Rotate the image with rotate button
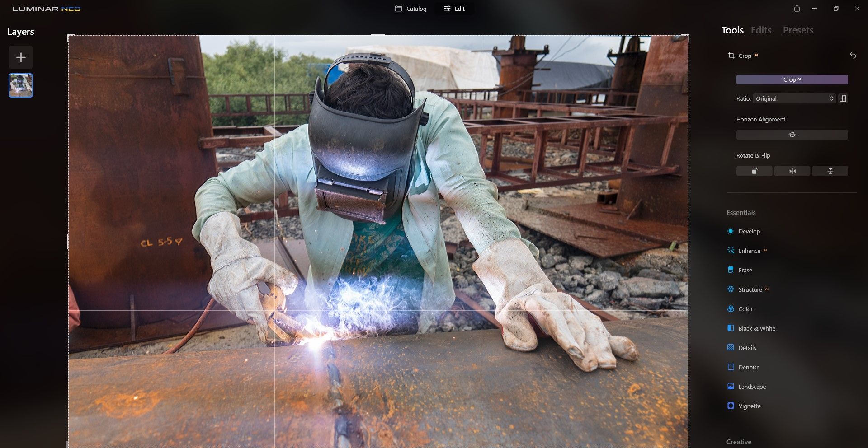 (754, 171)
